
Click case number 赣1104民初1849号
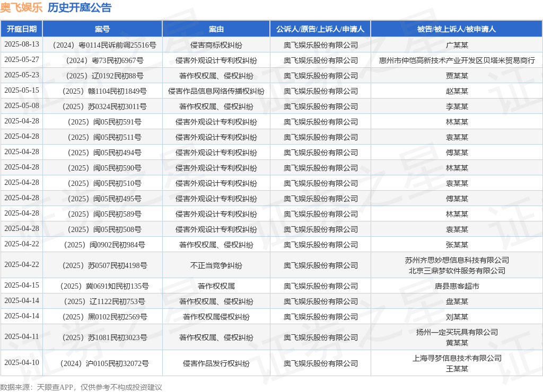[x=104, y=91]
